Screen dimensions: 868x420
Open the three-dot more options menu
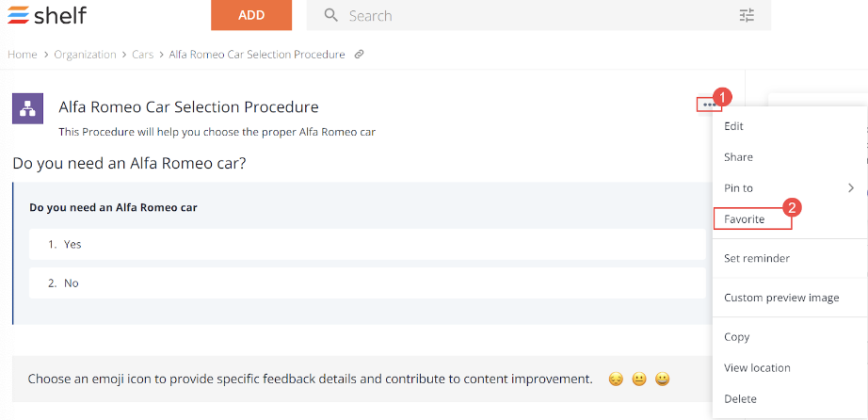coord(709,105)
